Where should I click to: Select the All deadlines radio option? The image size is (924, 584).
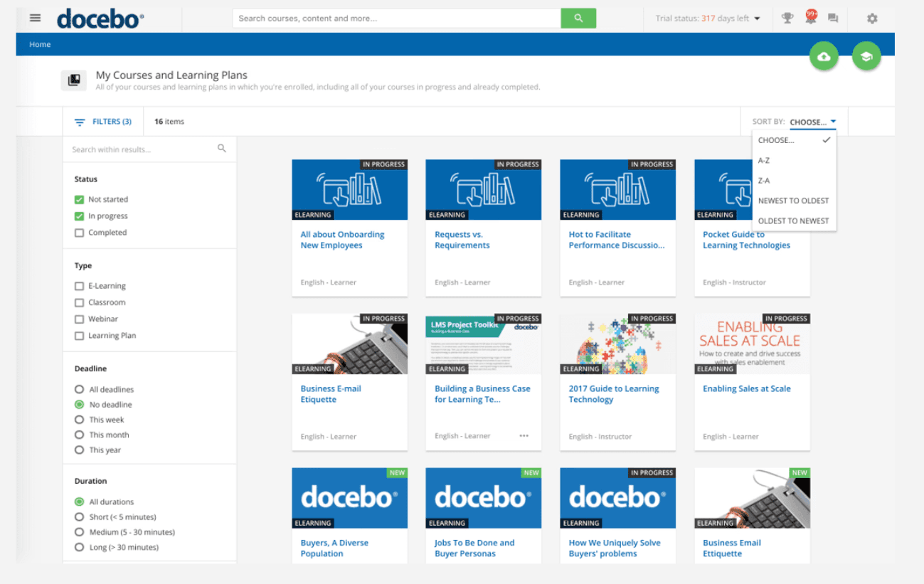(x=79, y=389)
